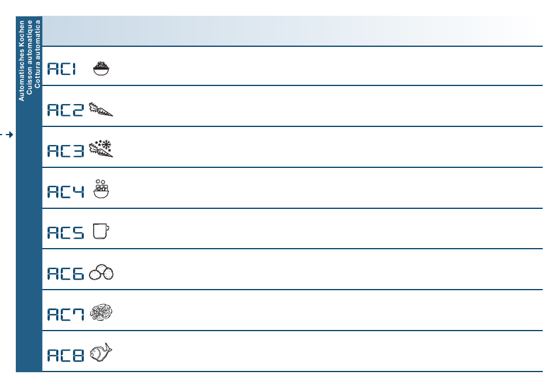This screenshot has width=556, height=392.
Task: Select the AC2 program code
Action: [x=66, y=110]
